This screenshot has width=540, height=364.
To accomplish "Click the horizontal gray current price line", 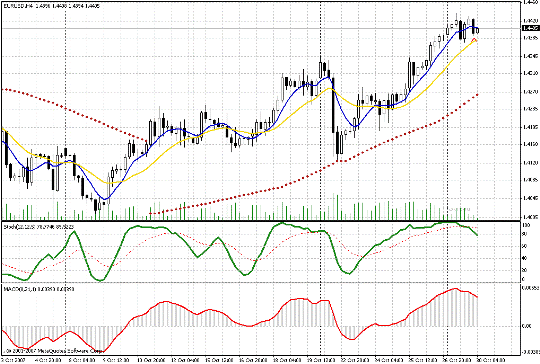I will click(x=262, y=28).
